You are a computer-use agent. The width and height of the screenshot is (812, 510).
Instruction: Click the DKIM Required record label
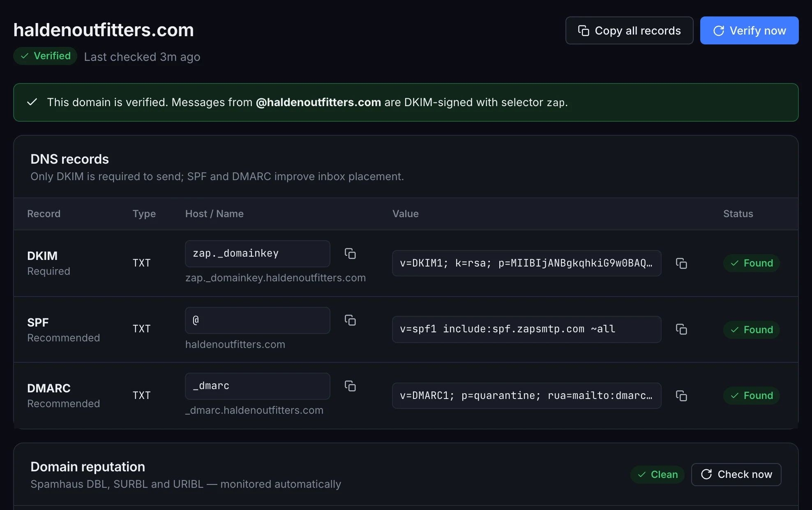48,263
